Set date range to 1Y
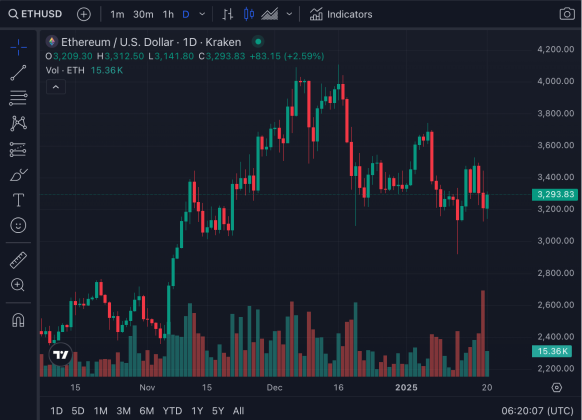This screenshot has width=582, height=420. point(197,411)
